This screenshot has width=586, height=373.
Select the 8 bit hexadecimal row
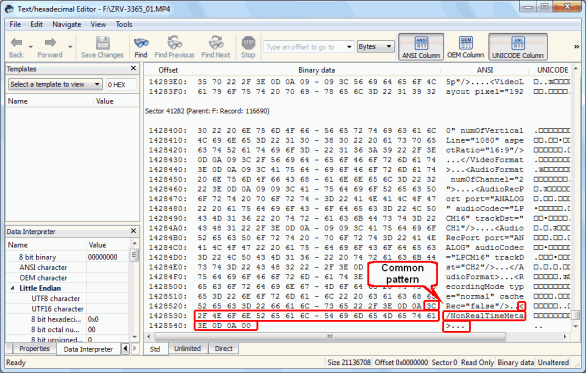(x=68, y=319)
